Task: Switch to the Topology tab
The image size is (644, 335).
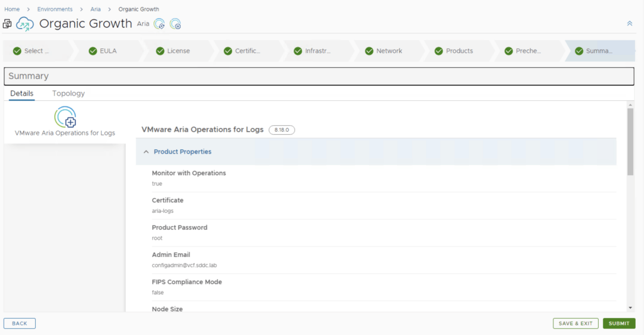Action: pos(69,93)
